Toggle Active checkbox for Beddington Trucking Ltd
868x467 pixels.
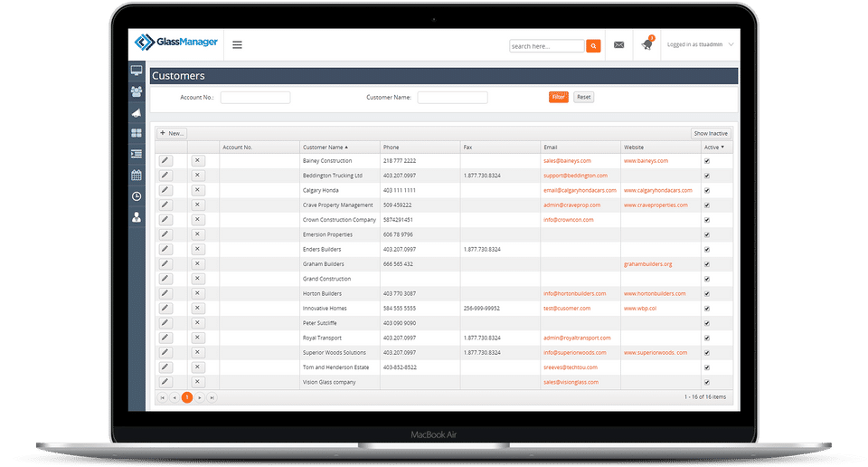[707, 176]
